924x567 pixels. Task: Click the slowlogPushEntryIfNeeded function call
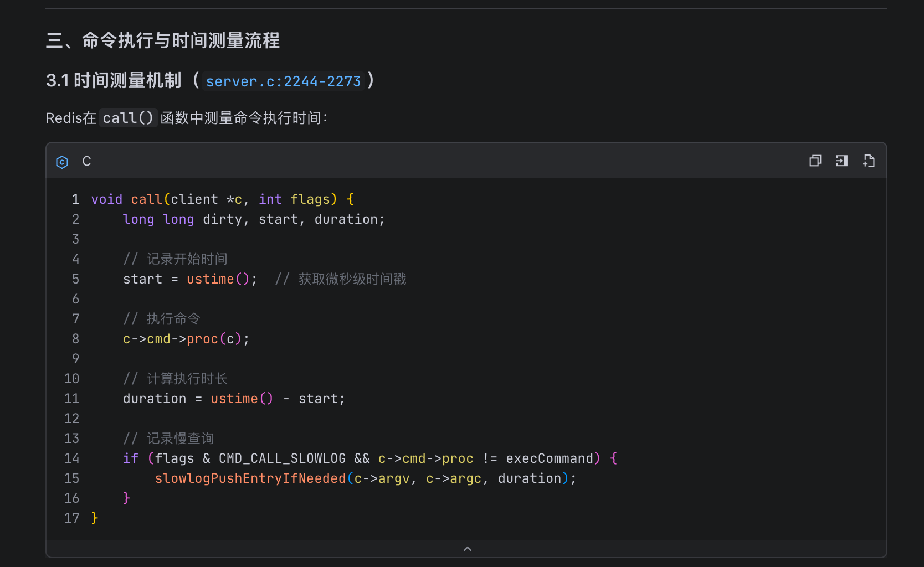click(250, 478)
